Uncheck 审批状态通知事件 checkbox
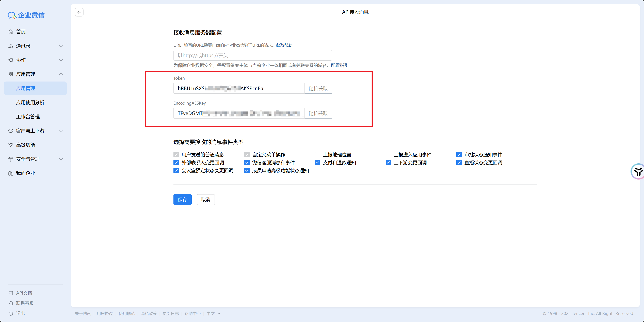644x322 pixels. click(459, 155)
